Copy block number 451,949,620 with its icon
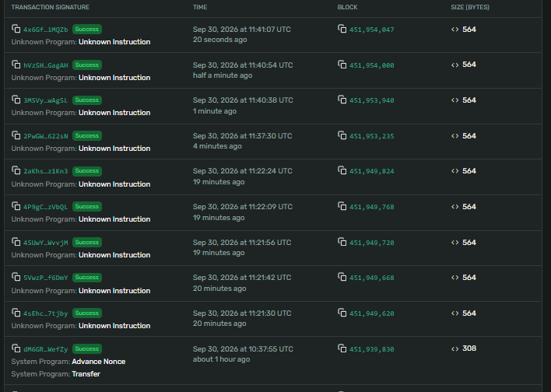 coord(342,313)
